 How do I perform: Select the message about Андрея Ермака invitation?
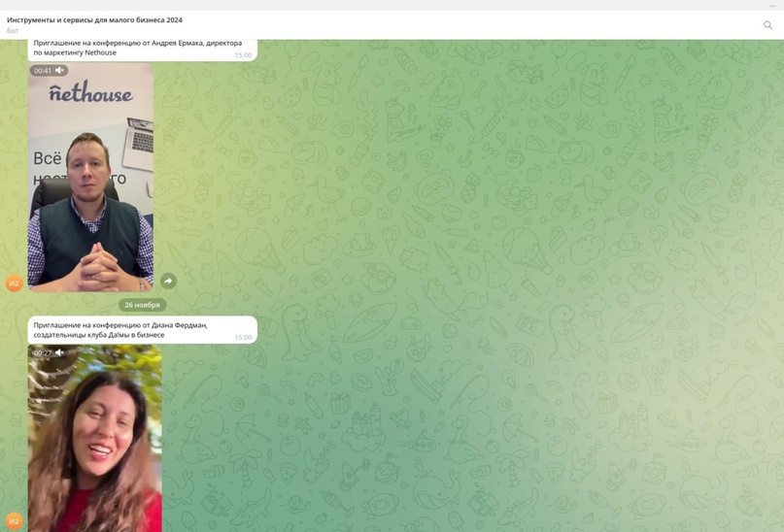pyautogui.click(x=136, y=48)
